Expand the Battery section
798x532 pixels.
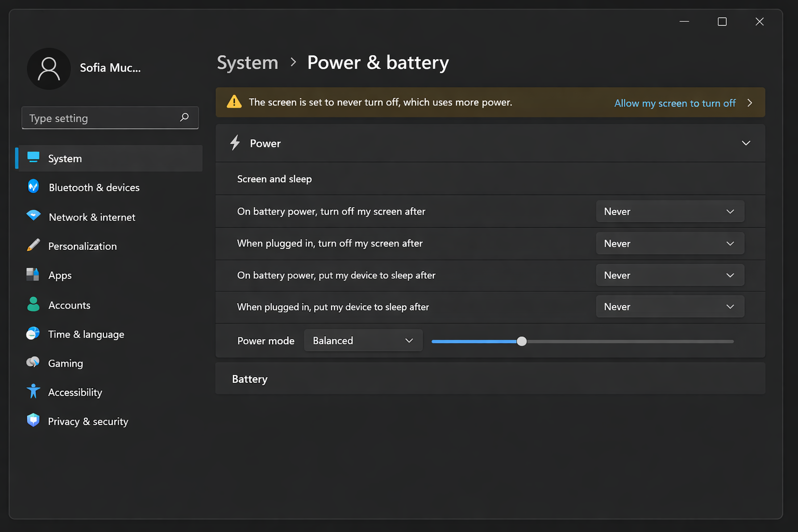490,379
